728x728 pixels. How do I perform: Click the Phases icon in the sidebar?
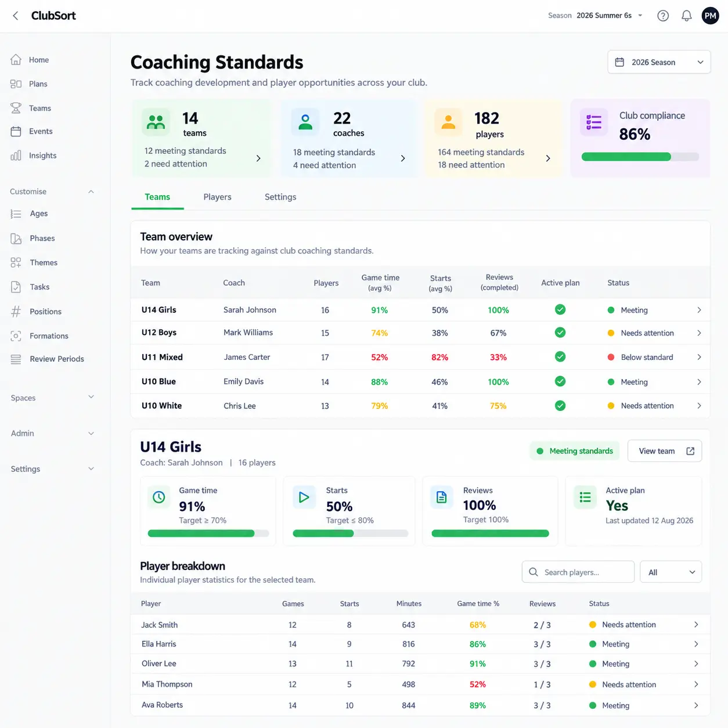[16, 238]
